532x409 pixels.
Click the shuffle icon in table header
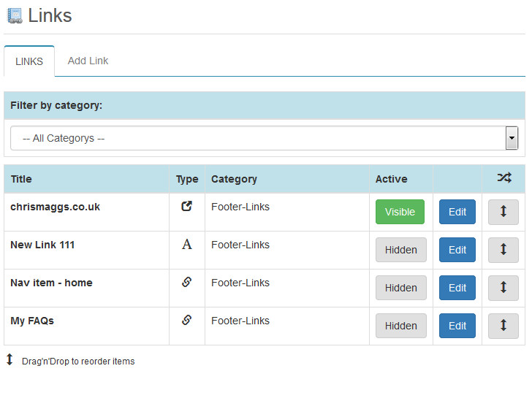coord(504,177)
